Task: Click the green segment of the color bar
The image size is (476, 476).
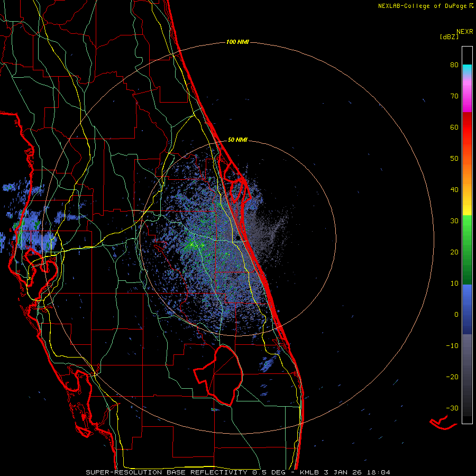Action: (467, 250)
